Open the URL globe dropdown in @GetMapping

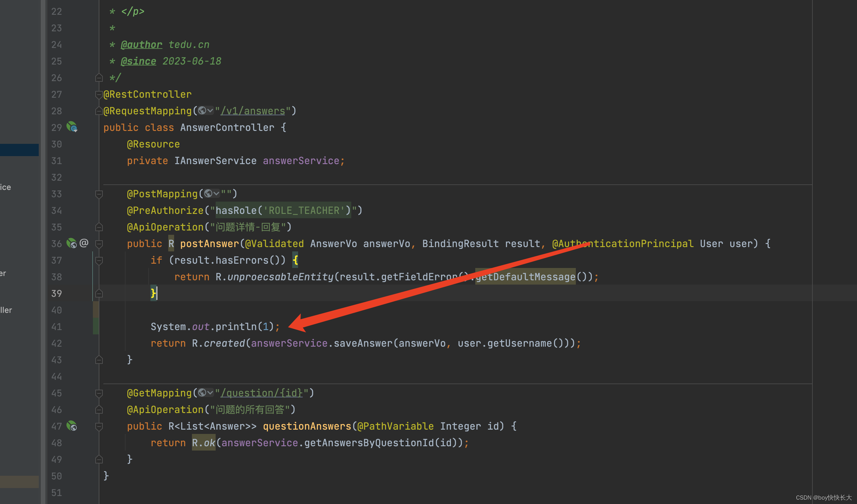pyautogui.click(x=206, y=392)
